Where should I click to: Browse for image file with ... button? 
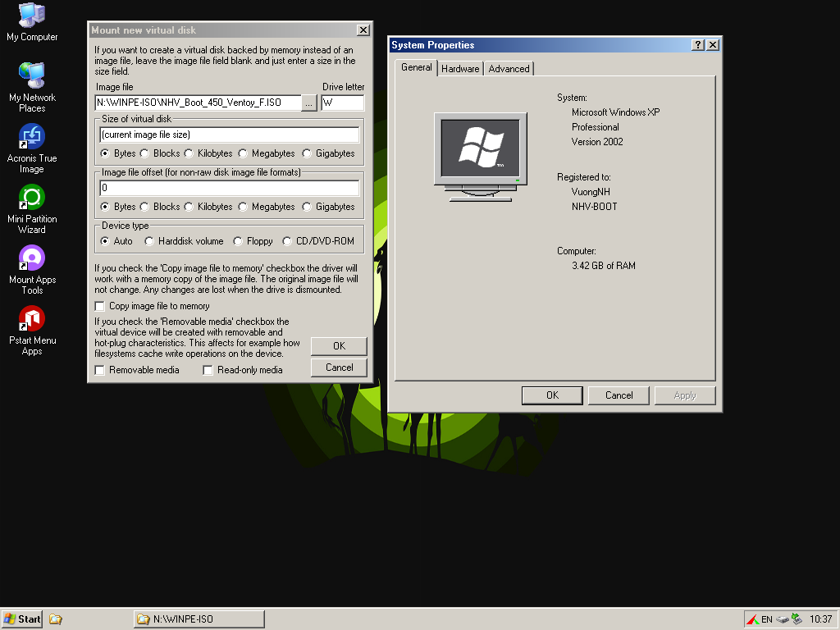[309, 103]
